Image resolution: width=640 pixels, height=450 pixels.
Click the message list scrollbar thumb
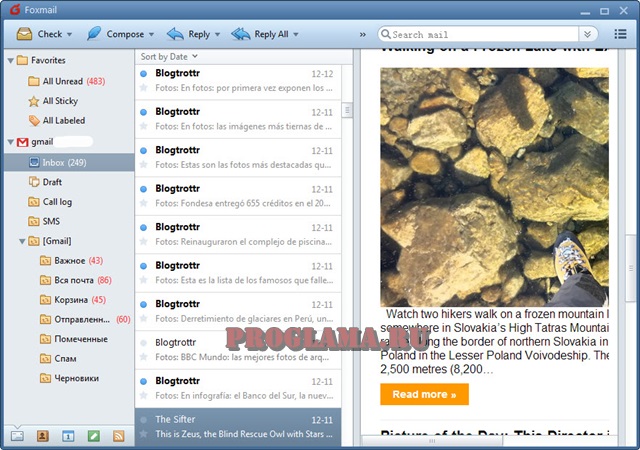tap(347, 110)
